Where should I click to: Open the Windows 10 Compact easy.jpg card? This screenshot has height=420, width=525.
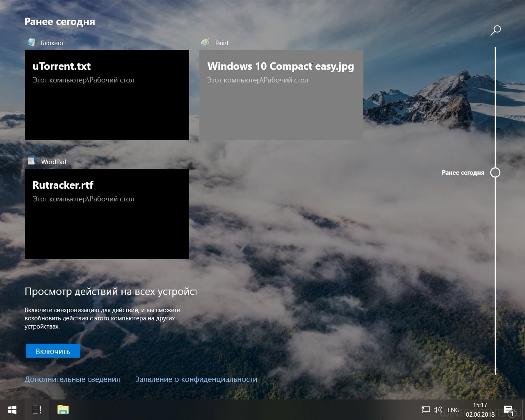click(281, 95)
